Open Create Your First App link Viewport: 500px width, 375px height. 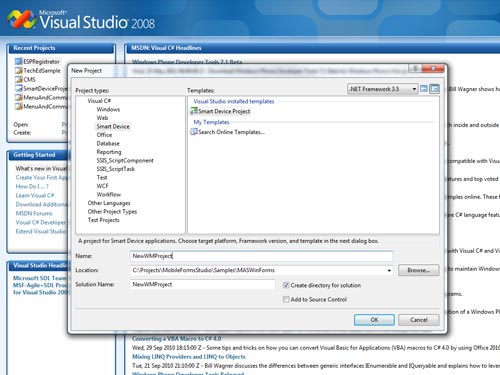coord(42,177)
